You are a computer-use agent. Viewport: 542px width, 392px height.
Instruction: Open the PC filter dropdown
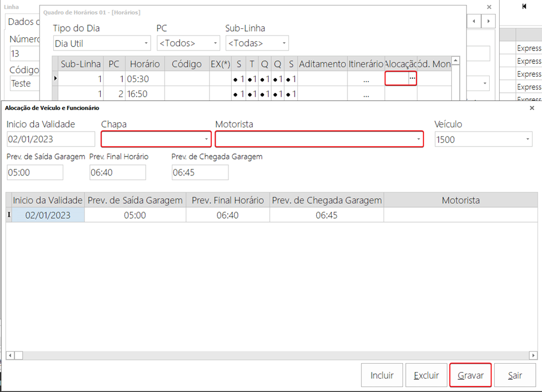point(215,43)
